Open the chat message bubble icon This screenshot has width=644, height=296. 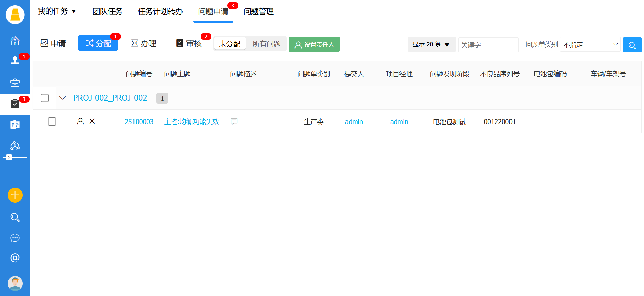tap(15, 238)
